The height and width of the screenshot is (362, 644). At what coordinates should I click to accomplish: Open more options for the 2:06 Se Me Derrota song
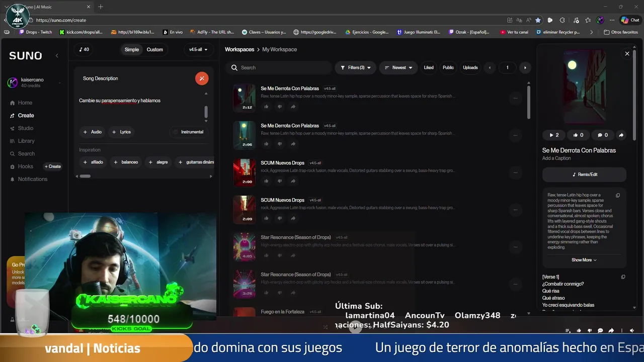click(515, 135)
